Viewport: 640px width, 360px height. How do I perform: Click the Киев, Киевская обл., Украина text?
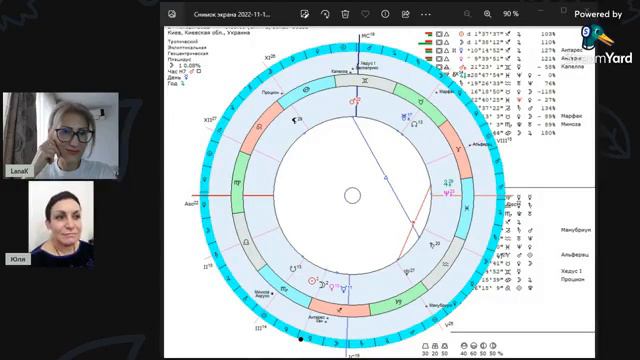[209, 33]
